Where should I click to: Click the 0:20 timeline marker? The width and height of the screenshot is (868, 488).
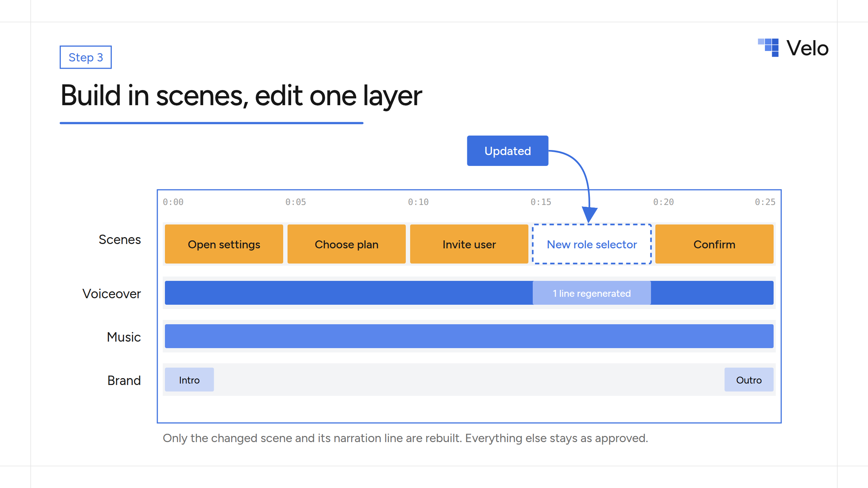663,202
